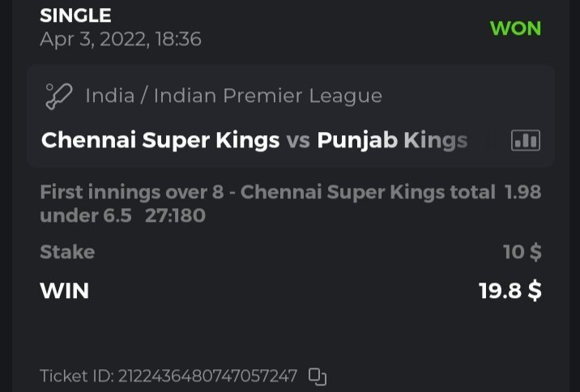This screenshot has height=392, width=580.
Task: Click the Punjab Kings team name
Action: pyautogui.click(x=392, y=140)
